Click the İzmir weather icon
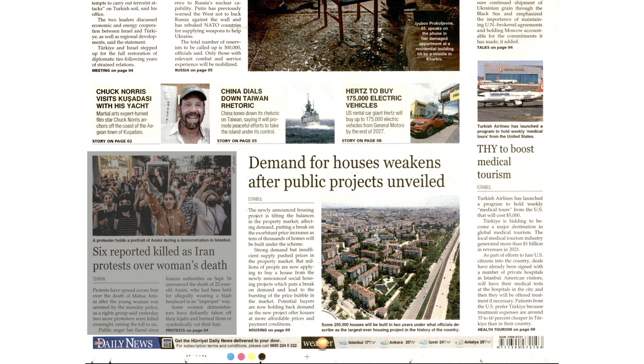 point(423,342)
